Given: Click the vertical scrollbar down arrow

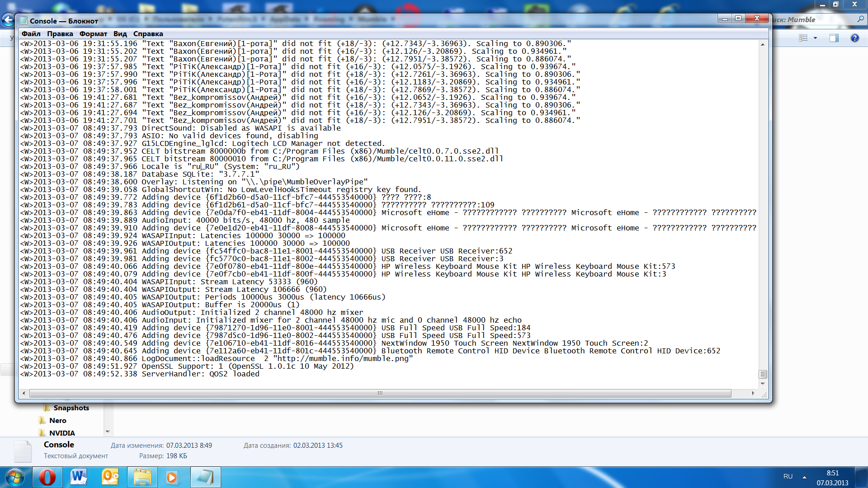Looking at the screenshot, I should point(763,384).
